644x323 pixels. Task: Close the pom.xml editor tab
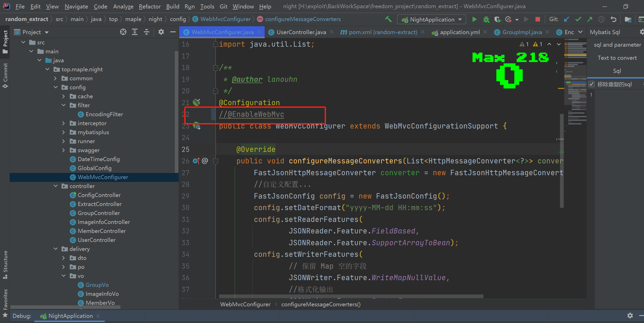[423, 32]
